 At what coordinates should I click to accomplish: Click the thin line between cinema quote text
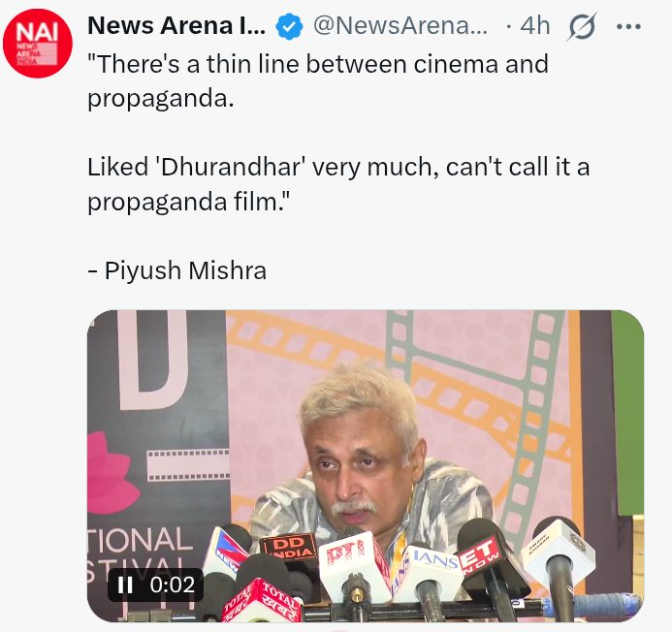coord(318,81)
